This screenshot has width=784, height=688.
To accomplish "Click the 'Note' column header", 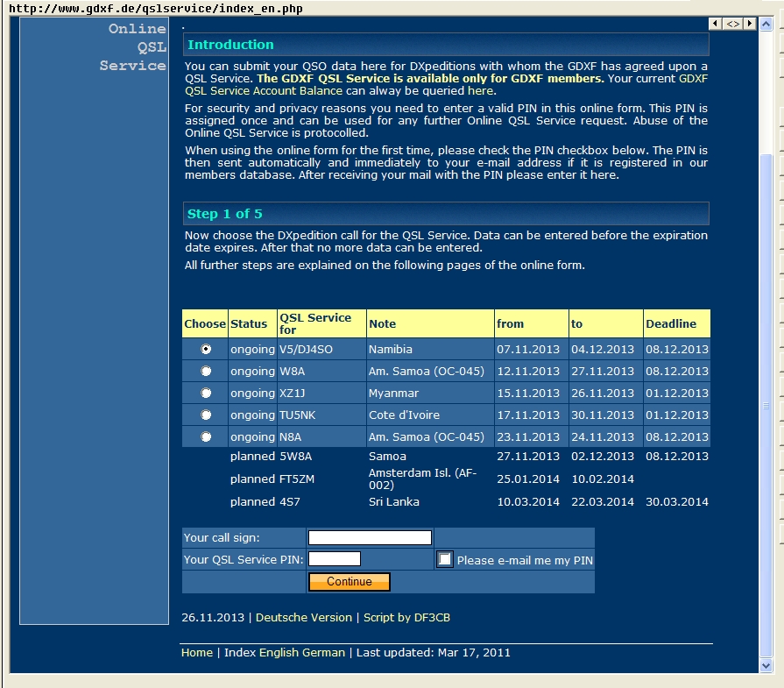I will 430,323.
